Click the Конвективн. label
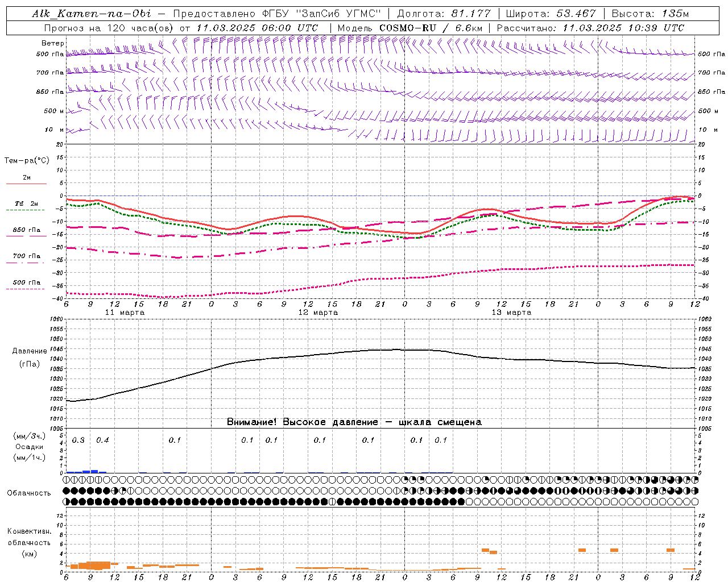Screen dimensions: 728x582 pos(30,531)
